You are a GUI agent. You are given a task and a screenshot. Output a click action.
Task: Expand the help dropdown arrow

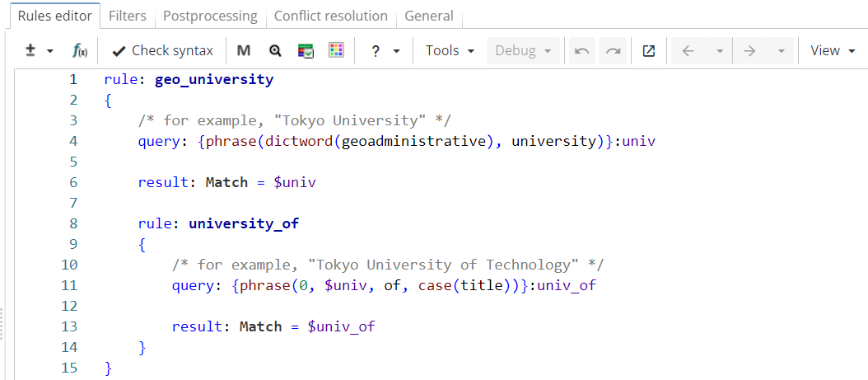point(396,51)
